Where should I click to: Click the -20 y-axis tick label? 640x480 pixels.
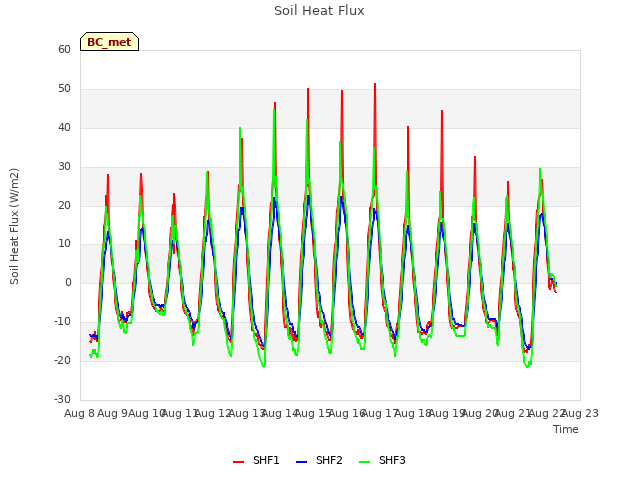(x=62, y=360)
